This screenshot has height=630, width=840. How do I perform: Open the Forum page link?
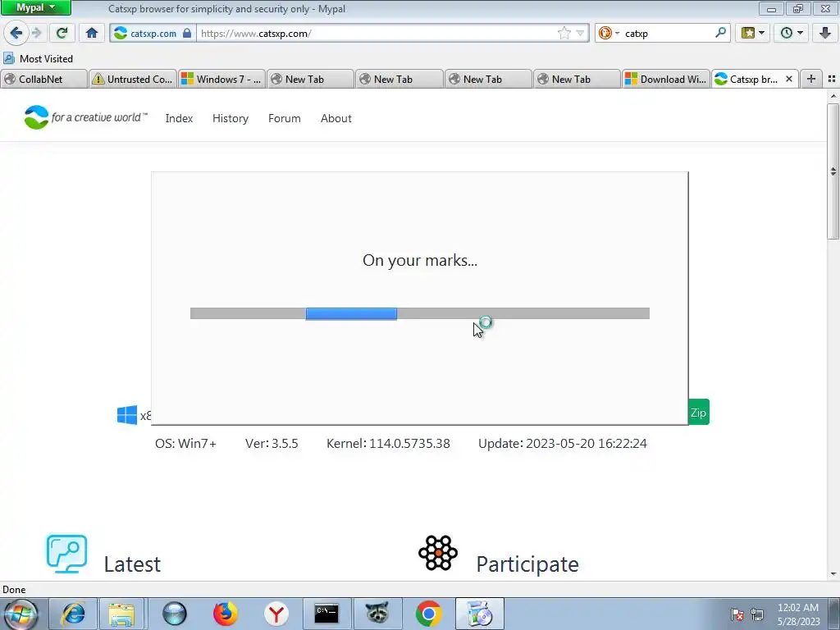(285, 118)
